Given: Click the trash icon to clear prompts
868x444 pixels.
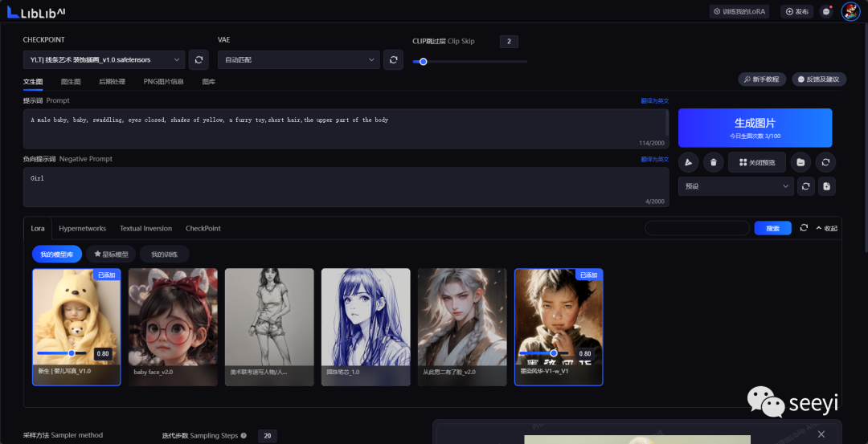Looking at the screenshot, I should pyautogui.click(x=713, y=162).
